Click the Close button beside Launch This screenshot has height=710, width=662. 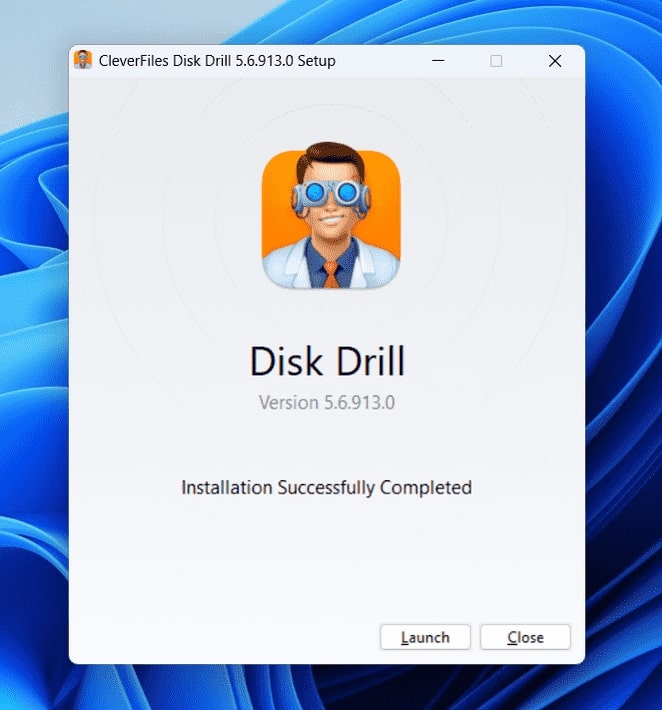point(525,637)
